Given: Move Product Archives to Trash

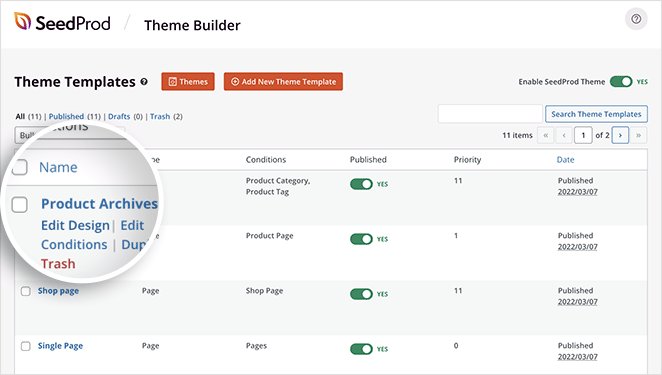Looking at the screenshot, I should 58,264.
